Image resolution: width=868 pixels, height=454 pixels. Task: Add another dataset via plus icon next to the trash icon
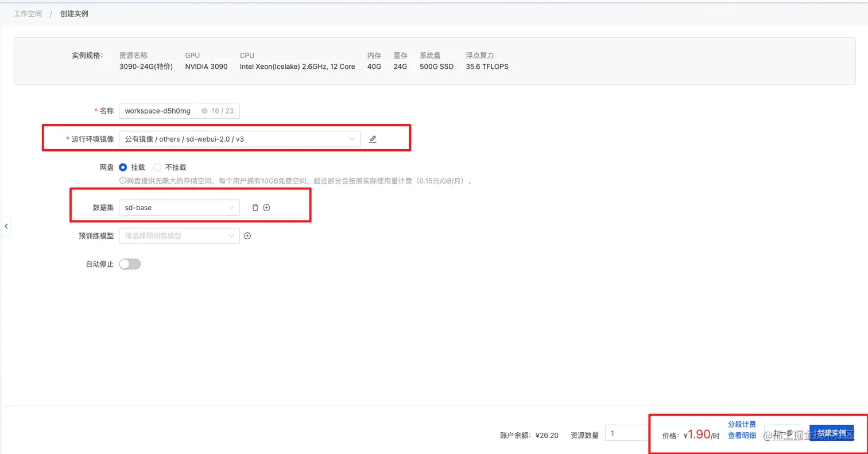[x=266, y=208]
